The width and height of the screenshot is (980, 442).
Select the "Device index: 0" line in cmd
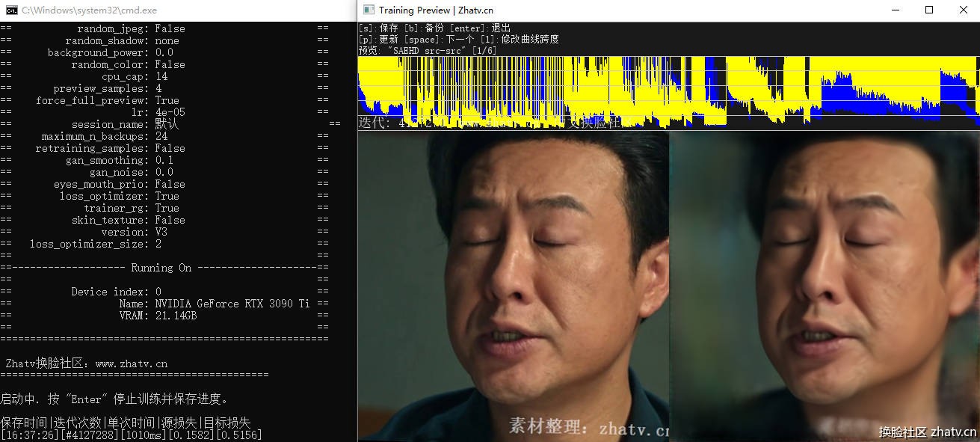pos(116,292)
